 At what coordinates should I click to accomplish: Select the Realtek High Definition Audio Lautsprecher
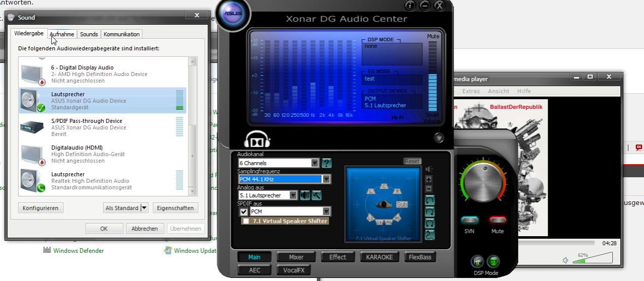pos(103,180)
